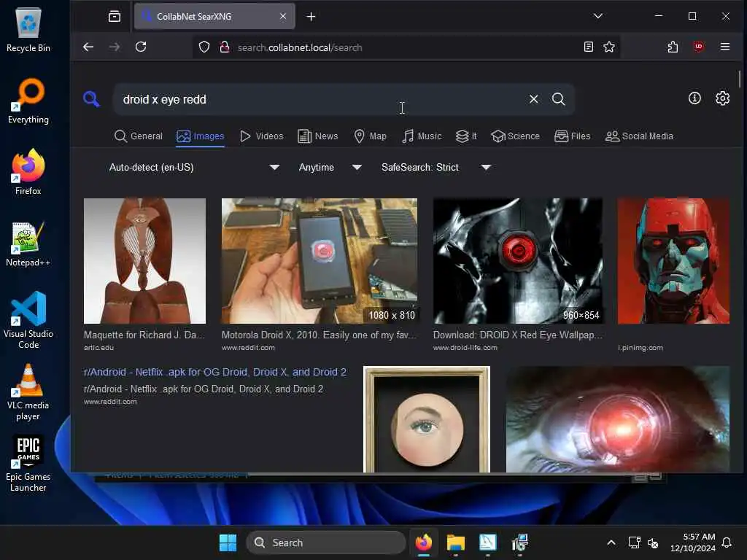Show hidden system tray icons

tap(611, 542)
